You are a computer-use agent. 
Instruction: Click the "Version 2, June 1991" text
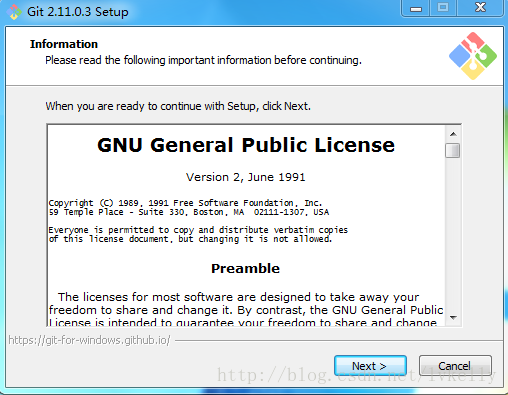246,177
